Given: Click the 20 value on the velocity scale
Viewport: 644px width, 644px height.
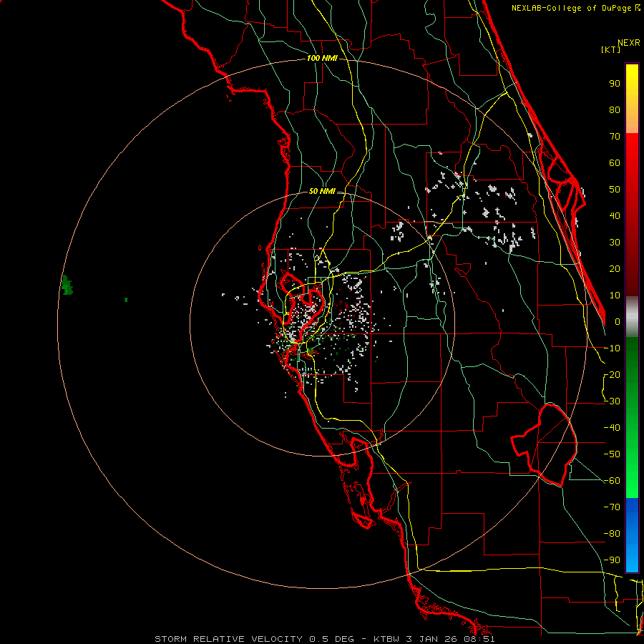Looking at the screenshot, I should [x=615, y=269].
